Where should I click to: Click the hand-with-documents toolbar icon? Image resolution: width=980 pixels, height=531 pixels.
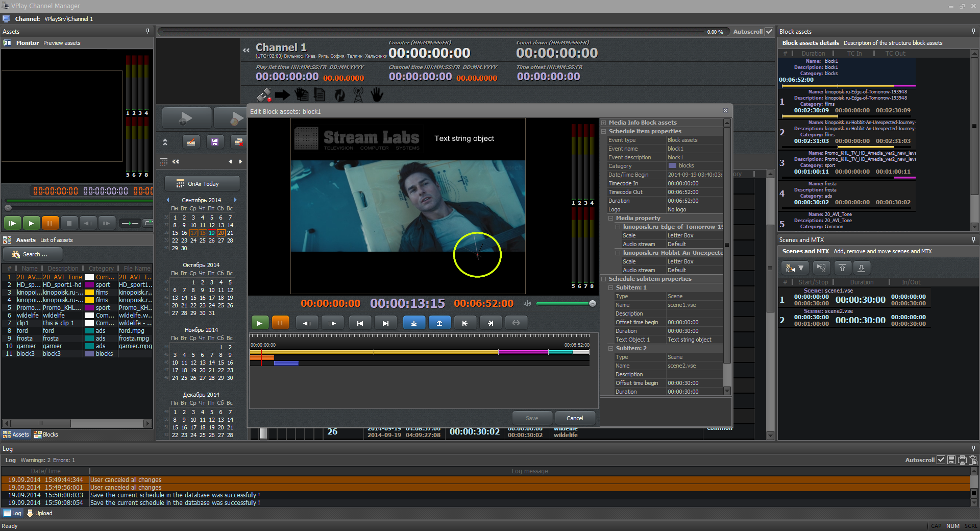pyautogui.click(x=302, y=95)
